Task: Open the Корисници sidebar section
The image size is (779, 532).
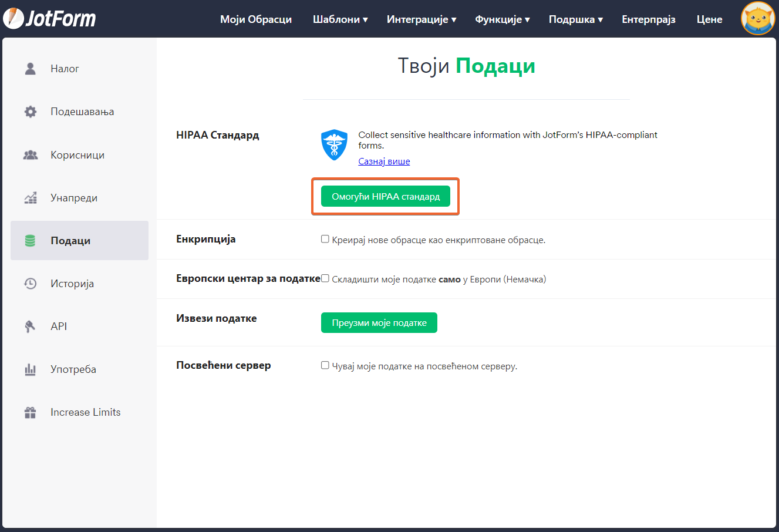Action: tap(80, 155)
